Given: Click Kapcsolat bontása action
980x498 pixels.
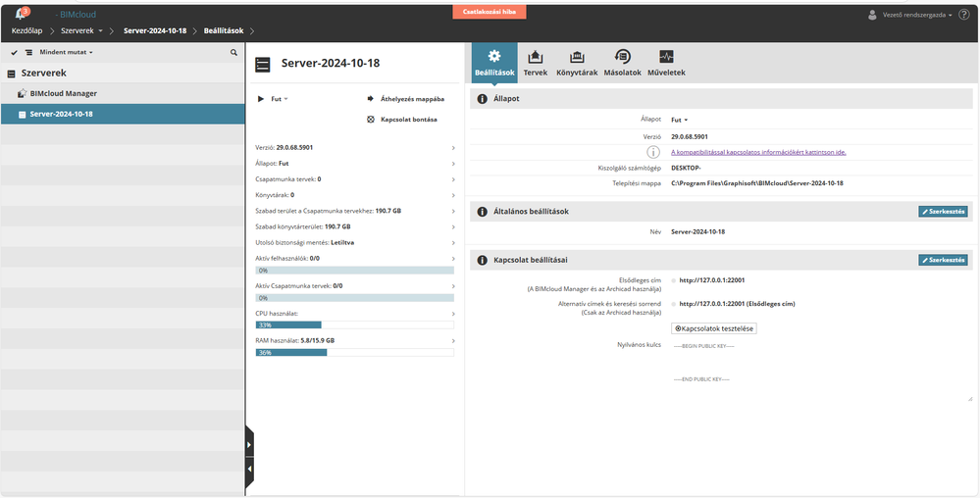Looking at the screenshot, I should pos(409,119).
